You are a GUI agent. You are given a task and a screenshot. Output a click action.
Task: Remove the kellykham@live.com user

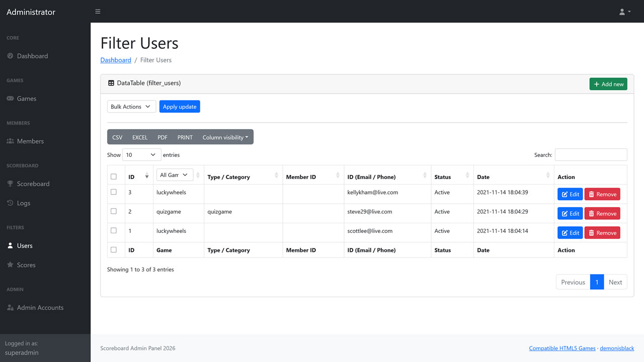(602, 194)
